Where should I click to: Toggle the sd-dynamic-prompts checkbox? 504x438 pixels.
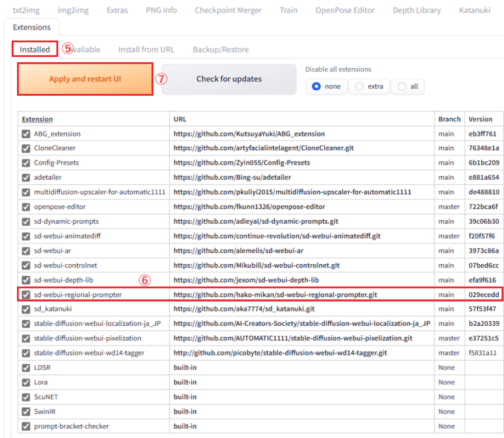(x=26, y=222)
